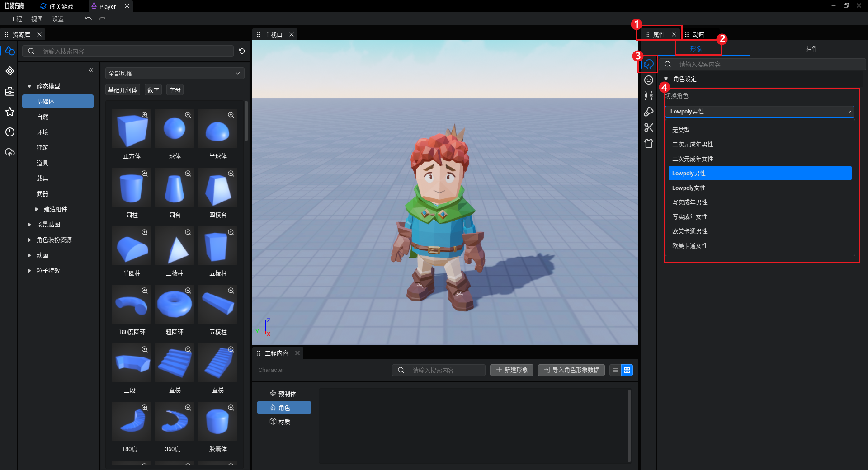The width and height of the screenshot is (868, 470).
Task: Refresh the resource library search
Action: pyautogui.click(x=242, y=51)
